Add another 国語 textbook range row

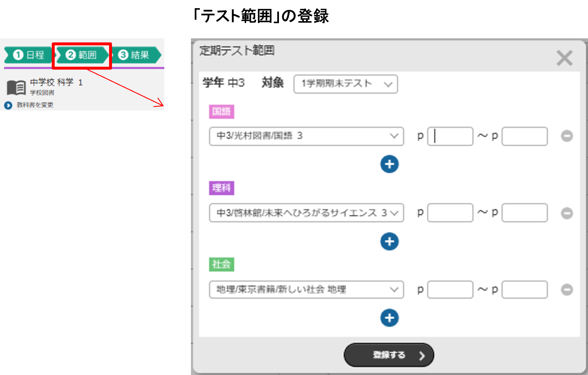point(389,164)
